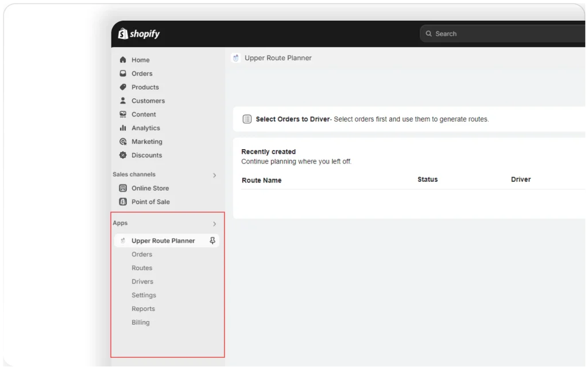This screenshot has height=386, width=588.
Task: Click the Point of Sale icon
Action: tap(123, 202)
